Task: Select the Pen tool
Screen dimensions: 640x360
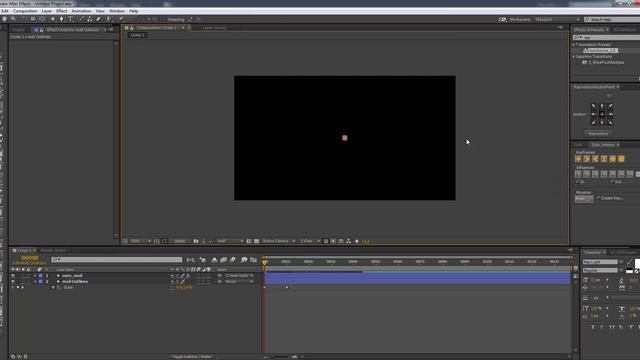Action: point(62,19)
